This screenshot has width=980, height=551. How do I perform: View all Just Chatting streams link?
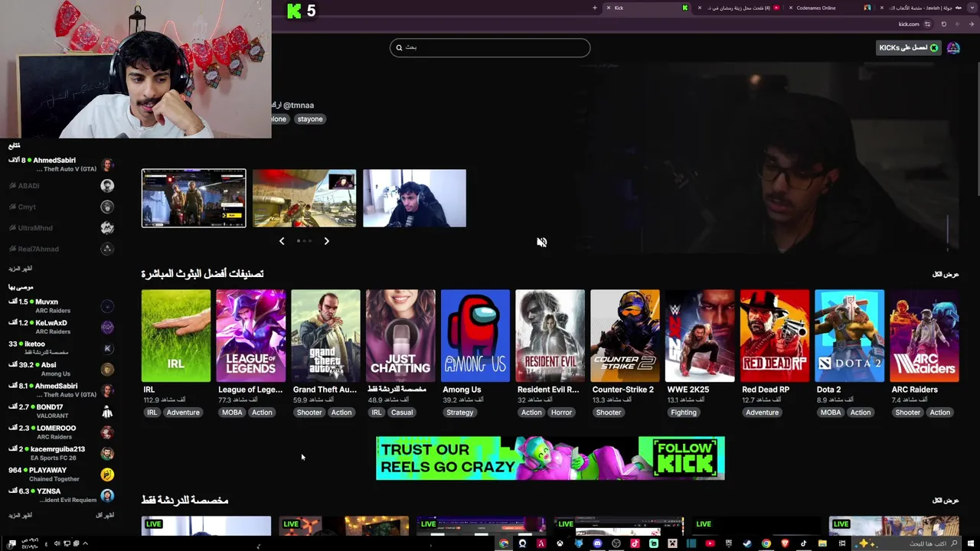click(946, 500)
